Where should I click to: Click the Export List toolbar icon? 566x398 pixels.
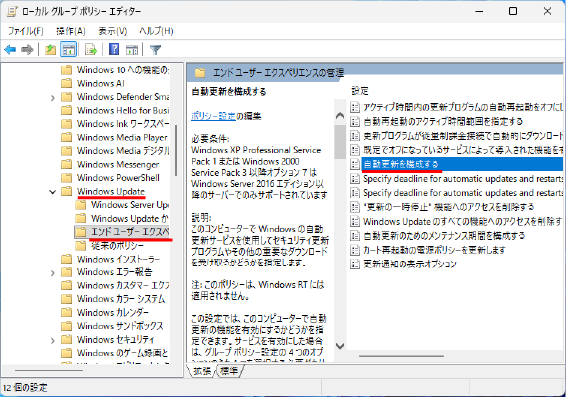[x=91, y=49]
